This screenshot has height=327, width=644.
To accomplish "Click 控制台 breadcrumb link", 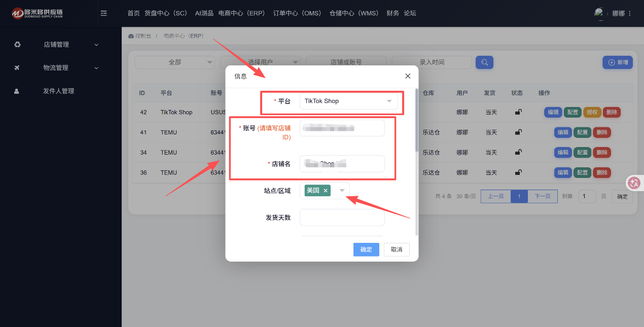I will click(x=143, y=36).
